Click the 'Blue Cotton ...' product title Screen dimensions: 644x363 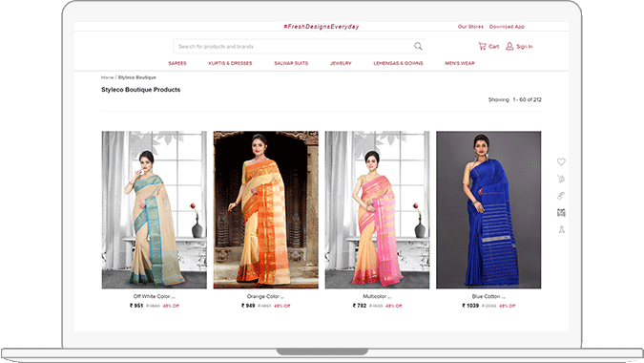click(x=488, y=296)
